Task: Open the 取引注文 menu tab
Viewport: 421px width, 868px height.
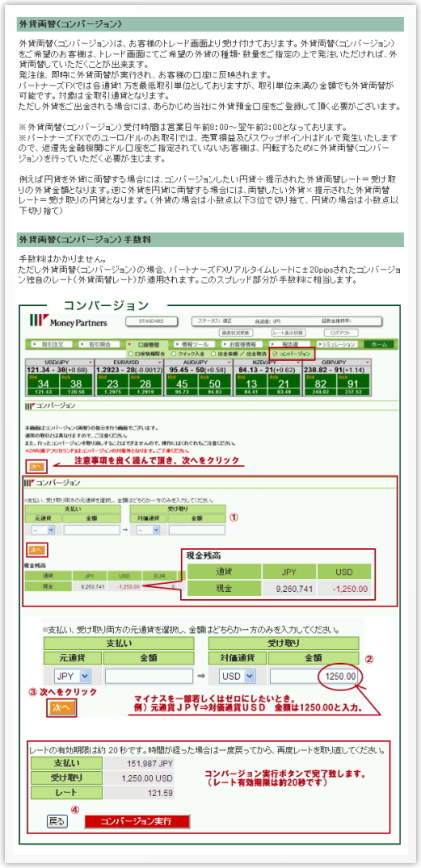Action: [50, 344]
